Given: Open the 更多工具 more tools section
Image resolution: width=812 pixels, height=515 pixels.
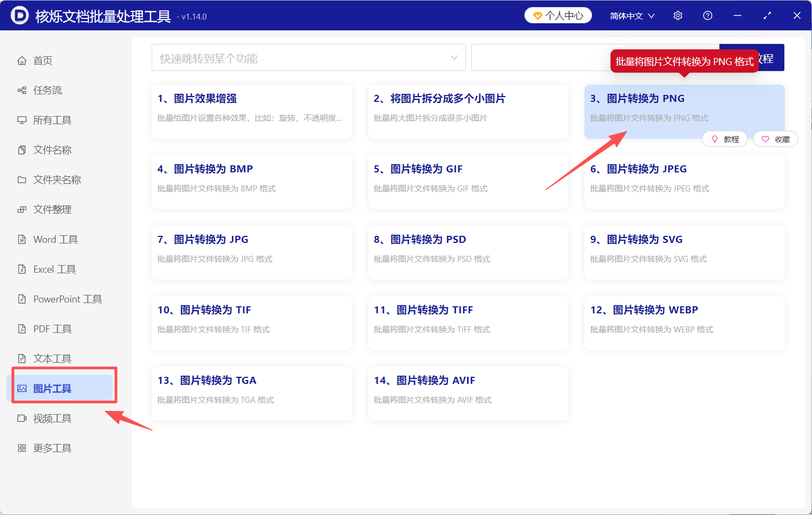Looking at the screenshot, I should point(53,448).
